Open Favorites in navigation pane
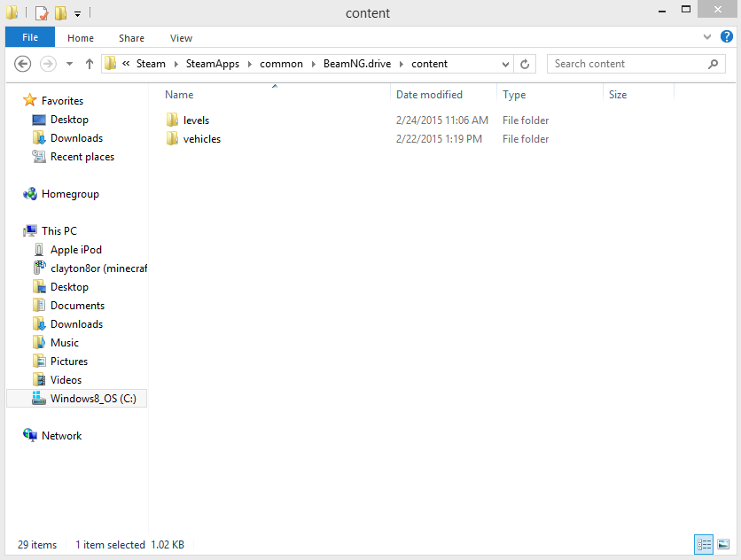The height and width of the screenshot is (560, 741). click(x=62, y=101)
